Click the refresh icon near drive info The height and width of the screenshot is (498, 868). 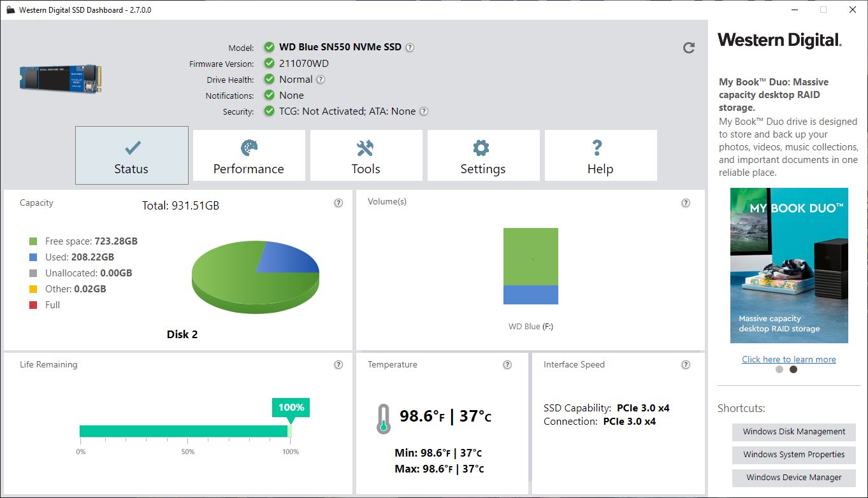pos(689,48)
